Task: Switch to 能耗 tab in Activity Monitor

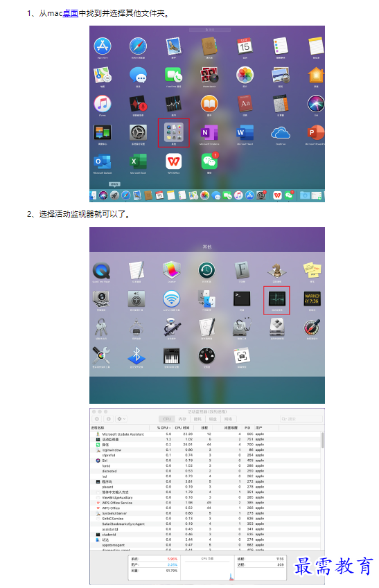Action: 197,419
